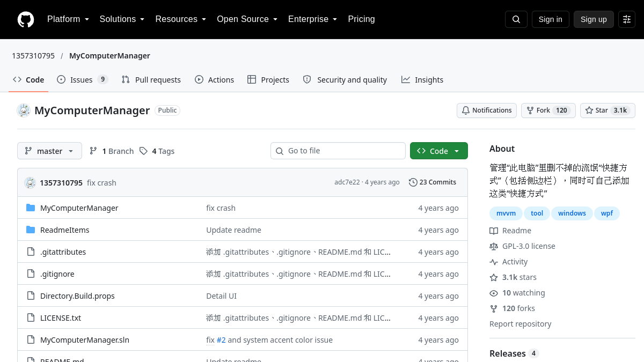Viewport: 644px width, 362px height.
Task: Open the Report repository link
Action: [520, 324]
